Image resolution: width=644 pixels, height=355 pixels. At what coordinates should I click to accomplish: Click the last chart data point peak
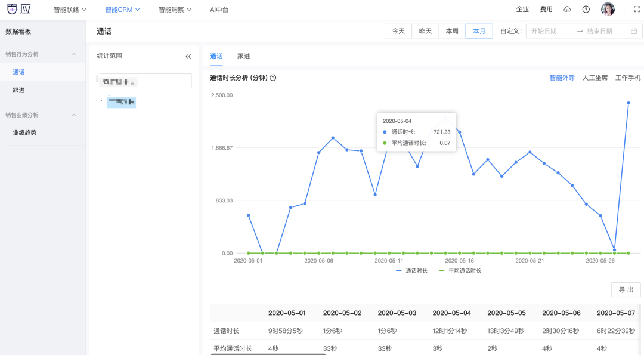click(x=628, y=103)
